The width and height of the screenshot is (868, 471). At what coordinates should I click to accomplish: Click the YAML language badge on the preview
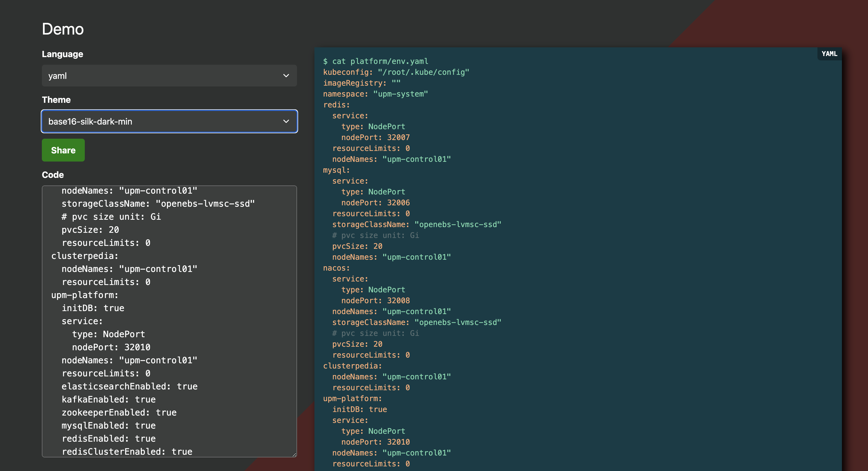click(x=829, y=54)
